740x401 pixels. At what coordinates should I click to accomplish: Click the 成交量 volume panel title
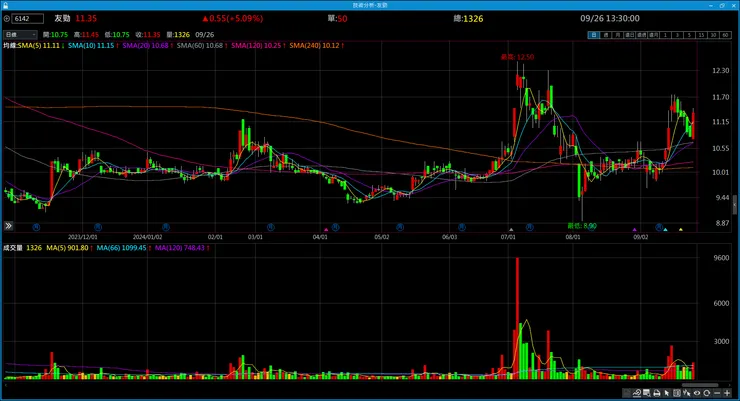pyautogui.click(x=13, y=248)
